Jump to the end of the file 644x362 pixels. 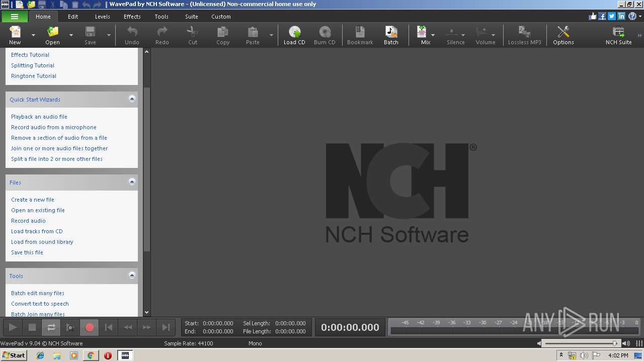pos(166,327)
